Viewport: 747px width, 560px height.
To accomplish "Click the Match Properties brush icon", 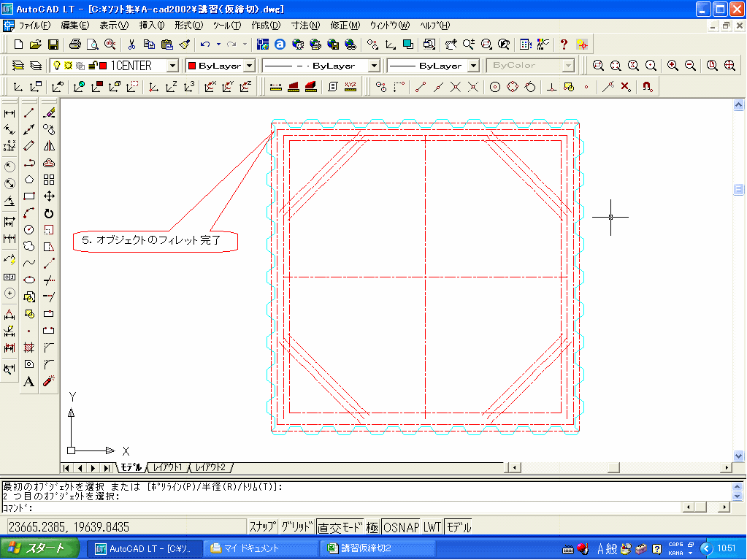I will click(185, 45).
